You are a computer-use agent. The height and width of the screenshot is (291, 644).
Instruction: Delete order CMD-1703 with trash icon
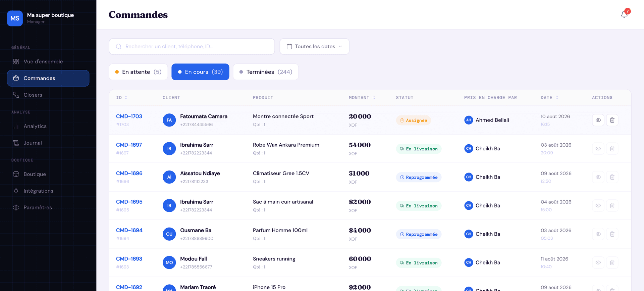[x=612, y=120]
